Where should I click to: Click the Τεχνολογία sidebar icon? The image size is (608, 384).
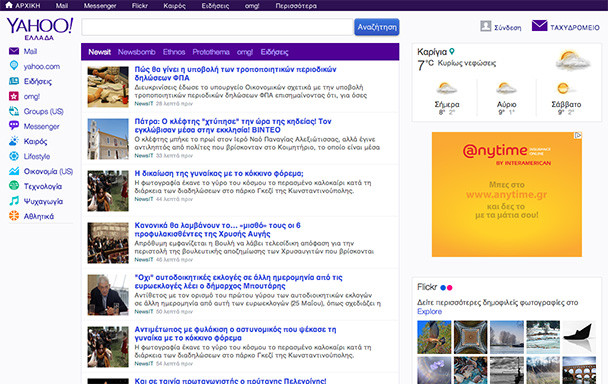pyautogui.click(x=14, y=186)
